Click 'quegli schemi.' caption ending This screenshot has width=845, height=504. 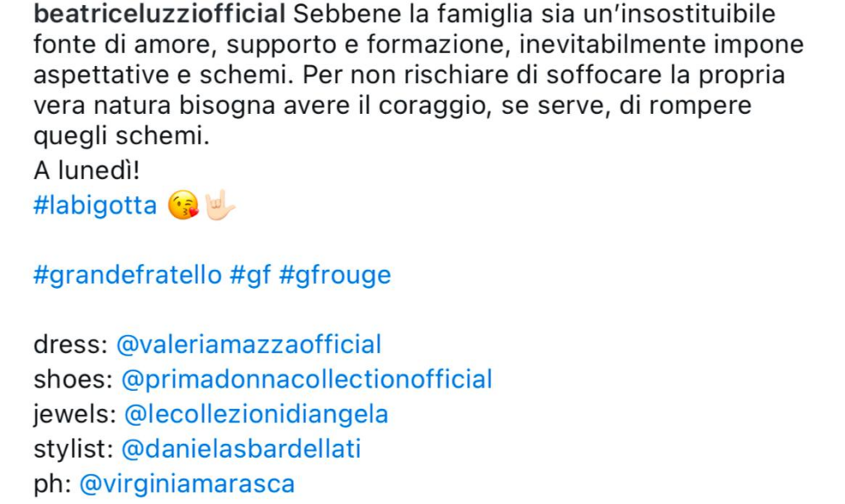pos(121,136)
